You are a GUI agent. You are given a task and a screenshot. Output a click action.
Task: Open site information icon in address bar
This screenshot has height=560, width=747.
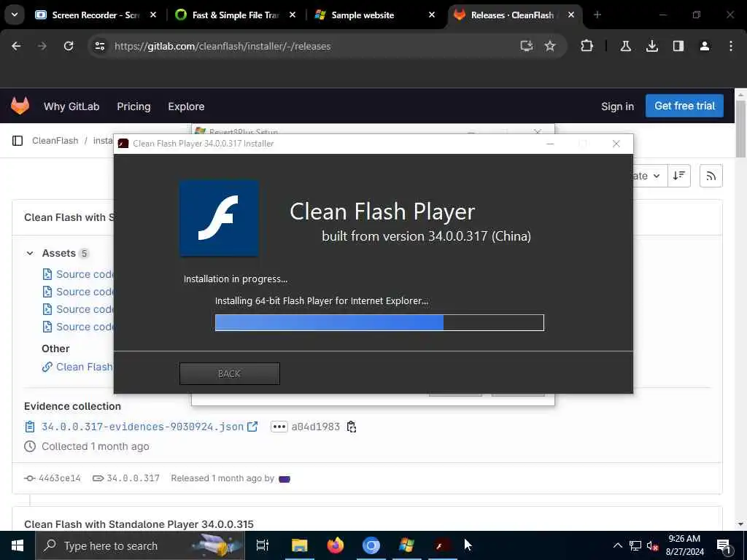click(x=99, y=46)
